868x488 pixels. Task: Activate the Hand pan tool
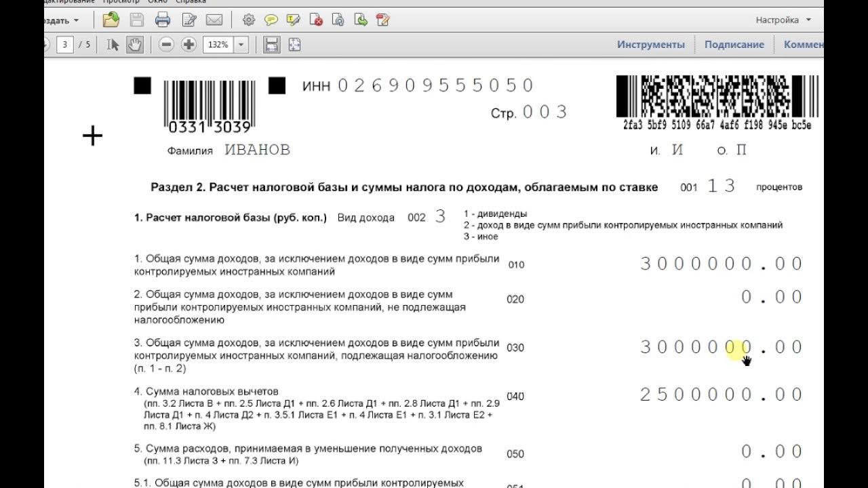coord(135,45)
